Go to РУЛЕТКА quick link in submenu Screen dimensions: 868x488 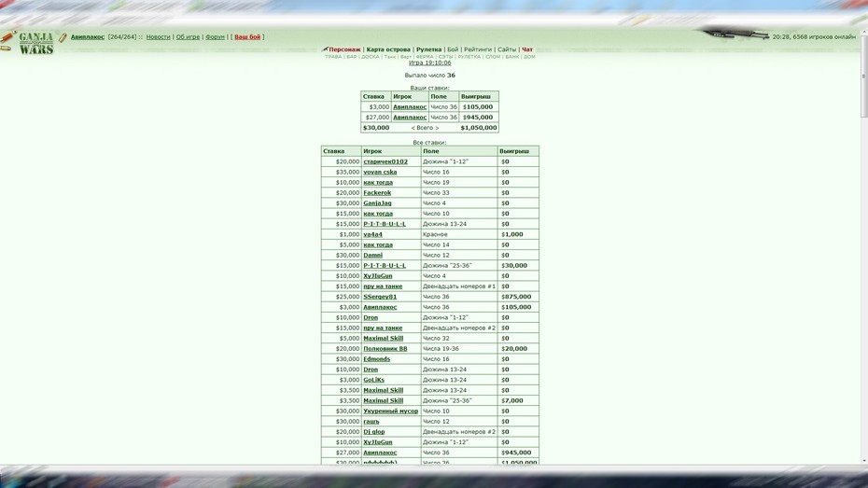(469, 57)
